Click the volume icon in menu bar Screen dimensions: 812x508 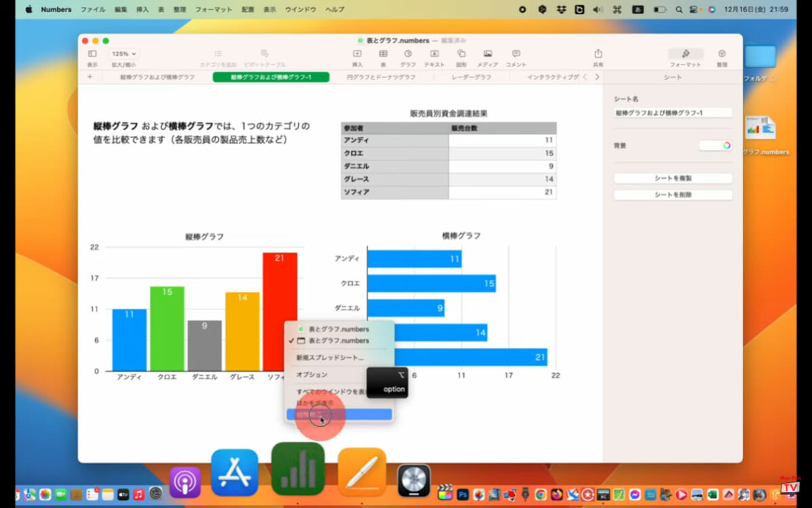coord(597,9)
